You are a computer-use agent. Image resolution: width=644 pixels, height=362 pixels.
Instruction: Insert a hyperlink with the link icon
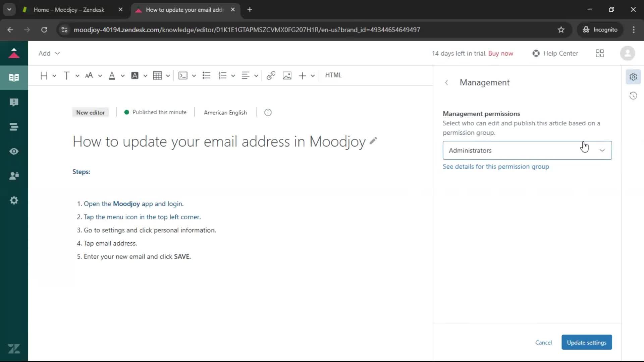click(x=271, y=75)
